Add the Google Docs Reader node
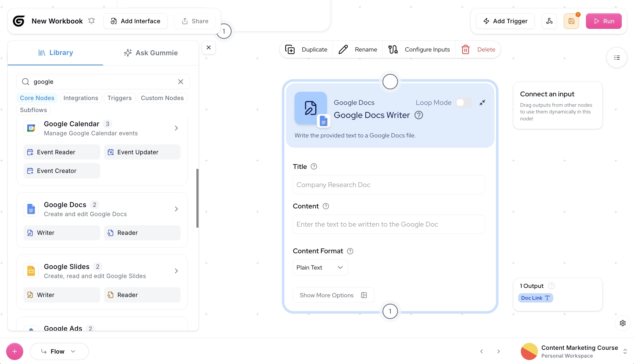 coord(142,233)
